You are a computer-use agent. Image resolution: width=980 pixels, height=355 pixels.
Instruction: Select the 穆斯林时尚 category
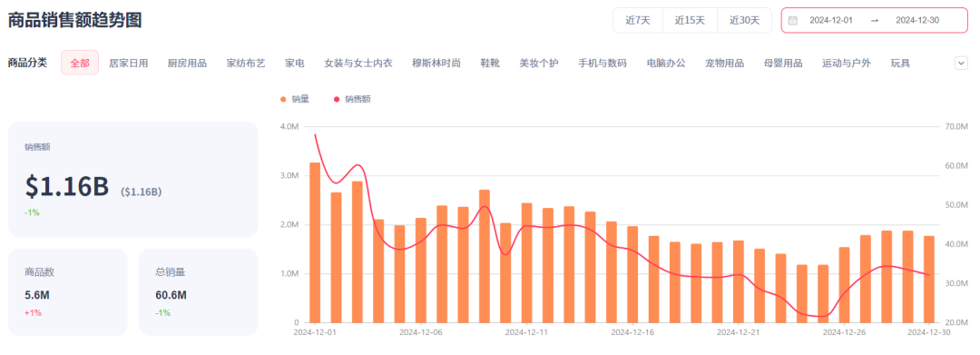(x=436, y=63)
